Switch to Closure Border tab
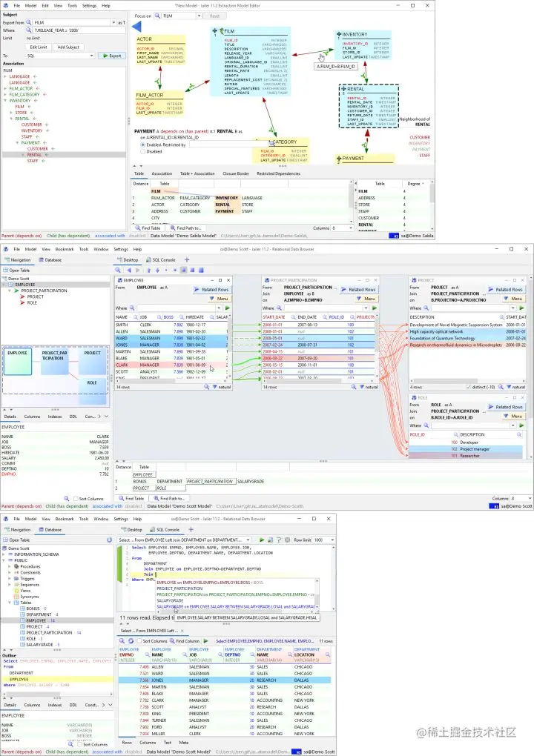Image resolution: width=534 pixels, height=756 pixels. 236,173
